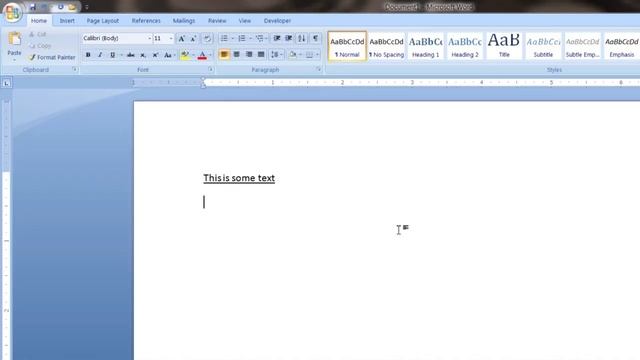This screenshot has height=360, width=640.
Task: Toggle underline formatting
Action: click(x=112, y=55)
